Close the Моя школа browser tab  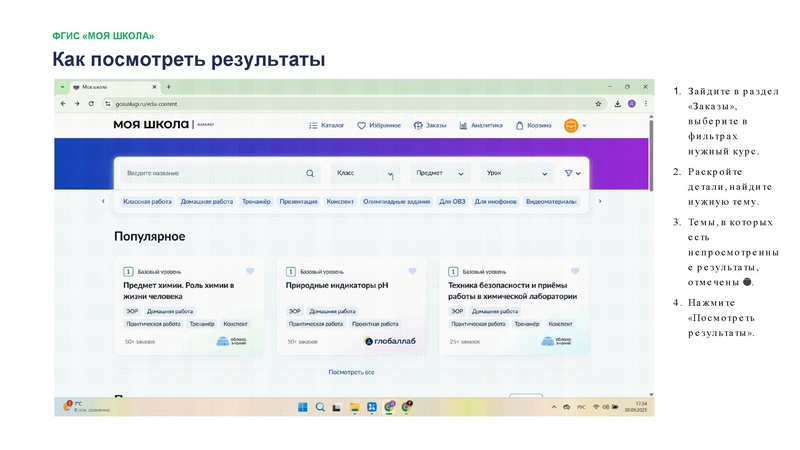coord(154,87)
